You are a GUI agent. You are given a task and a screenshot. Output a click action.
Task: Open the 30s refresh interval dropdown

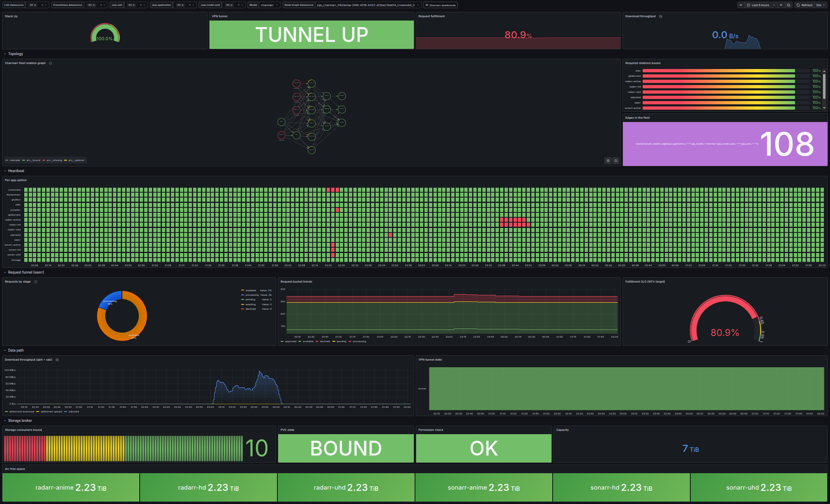[x=821, y=5]
